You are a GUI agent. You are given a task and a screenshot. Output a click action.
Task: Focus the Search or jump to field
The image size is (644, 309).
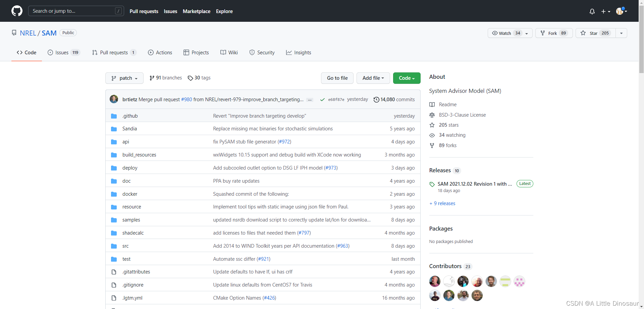(76, 11)
